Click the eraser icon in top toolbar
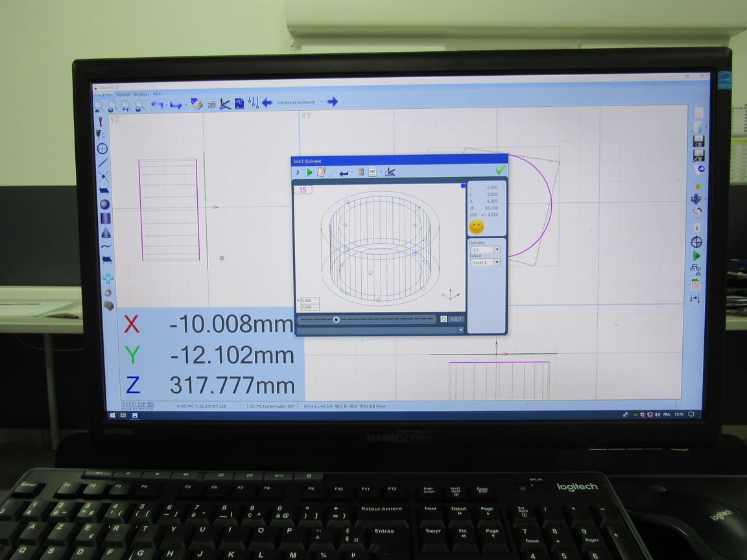The height and width of the screenshot is (560, 747). [197, 104]
